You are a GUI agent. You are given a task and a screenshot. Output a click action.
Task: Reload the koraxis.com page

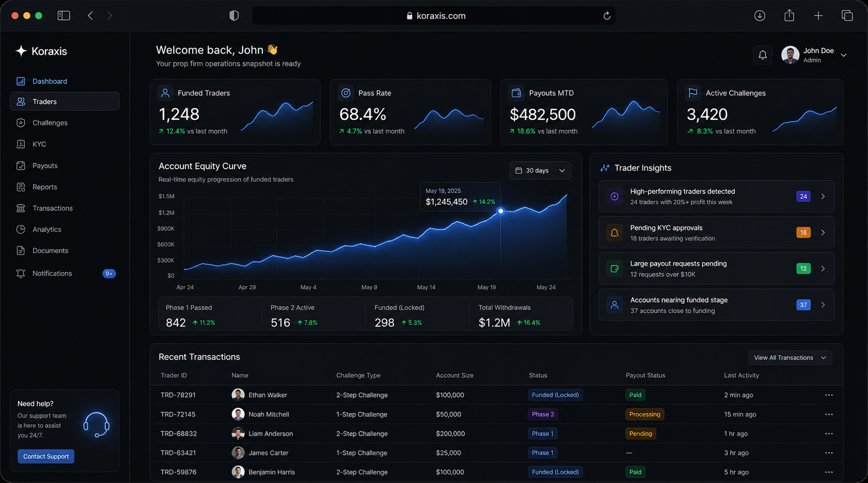607,16
